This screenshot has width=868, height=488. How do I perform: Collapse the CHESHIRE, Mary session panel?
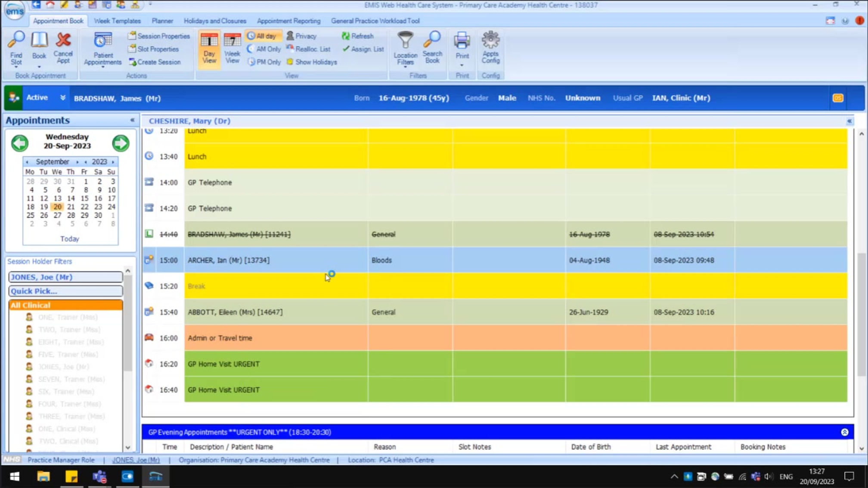pyautogui.click(x=849, y=121)
